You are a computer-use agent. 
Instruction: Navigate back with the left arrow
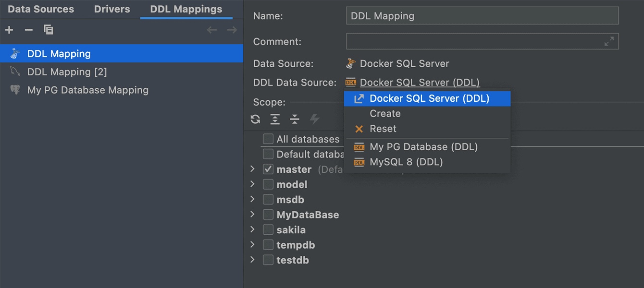(x=212, y=30)
